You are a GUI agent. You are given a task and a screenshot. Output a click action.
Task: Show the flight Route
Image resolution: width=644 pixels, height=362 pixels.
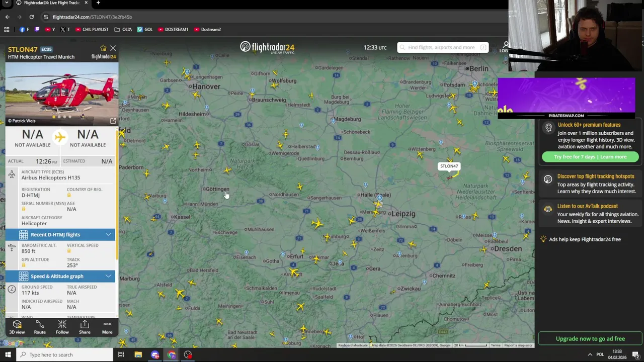point(40,327)
